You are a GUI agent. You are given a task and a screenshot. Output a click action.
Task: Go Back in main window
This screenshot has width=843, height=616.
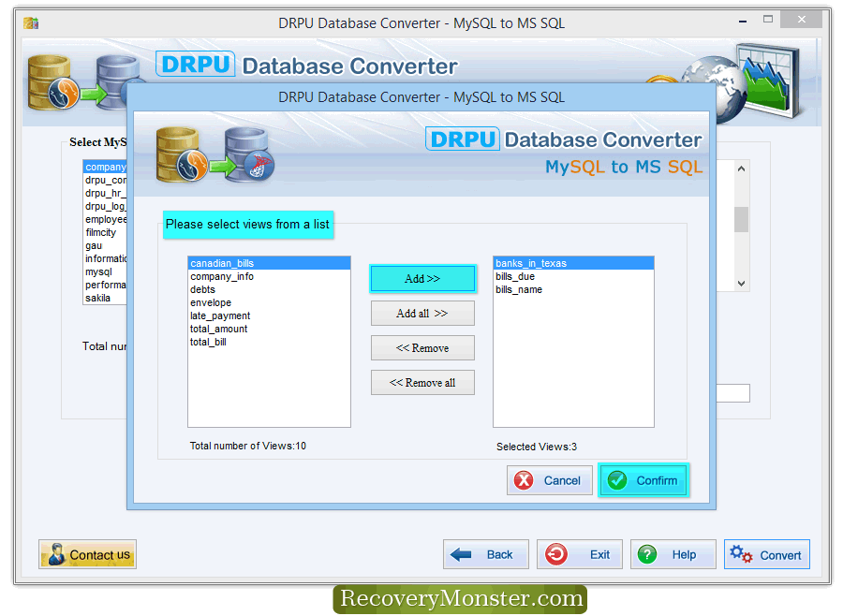coord(486,554)
